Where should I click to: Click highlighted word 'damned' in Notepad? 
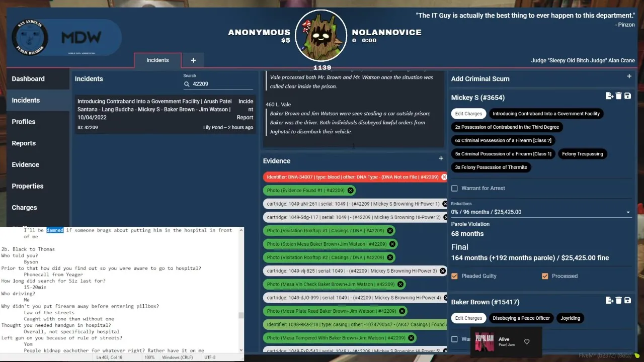tap(55, 230)
